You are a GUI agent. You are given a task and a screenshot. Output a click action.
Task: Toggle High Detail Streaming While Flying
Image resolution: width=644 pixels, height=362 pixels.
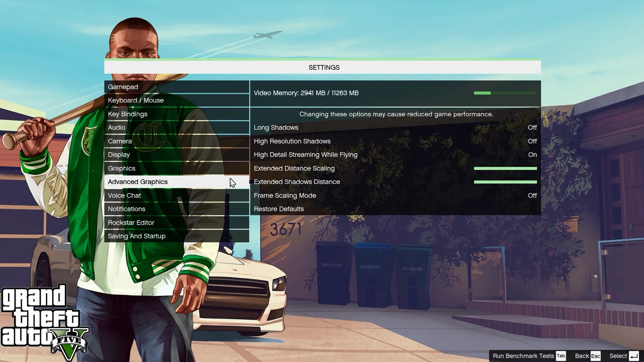point(533,154)
